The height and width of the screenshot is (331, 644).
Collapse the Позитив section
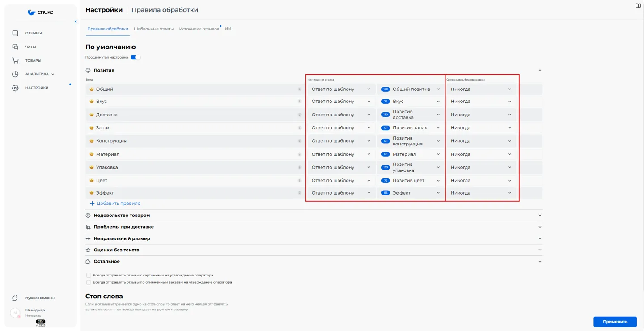click(x=540, y=70)
